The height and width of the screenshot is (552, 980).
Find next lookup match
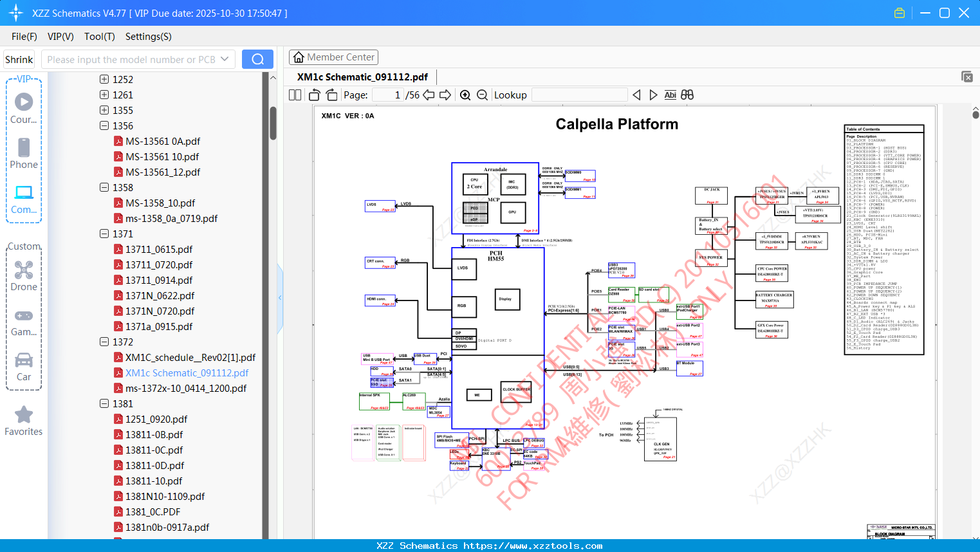point(653,95)
